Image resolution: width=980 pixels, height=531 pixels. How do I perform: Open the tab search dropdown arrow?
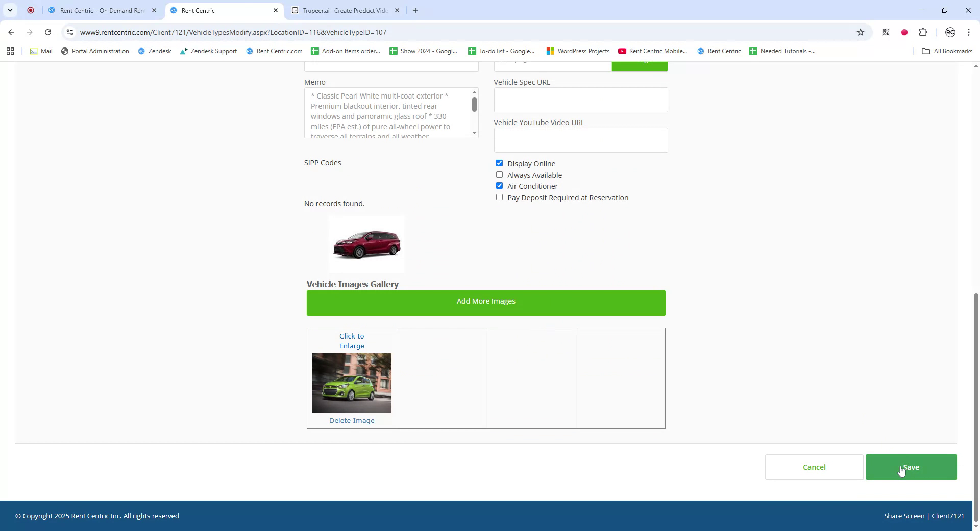pos(10,10)
